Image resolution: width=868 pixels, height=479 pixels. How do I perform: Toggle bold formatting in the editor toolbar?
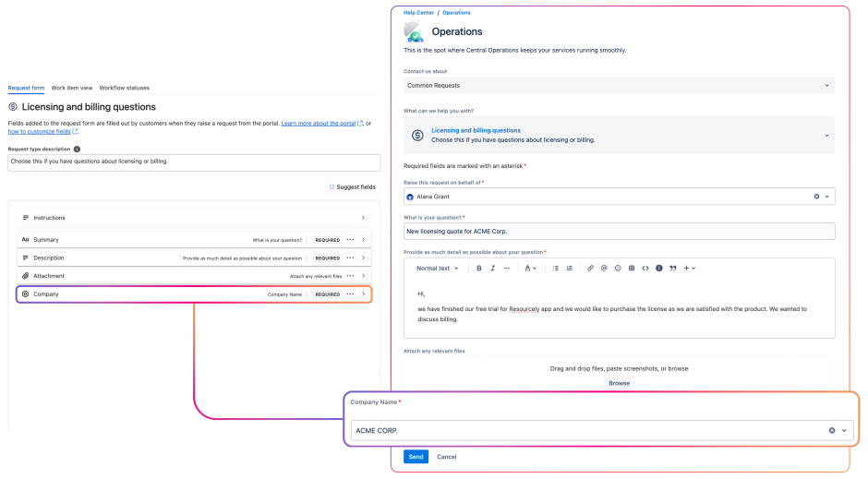click(x=478, y=269)
